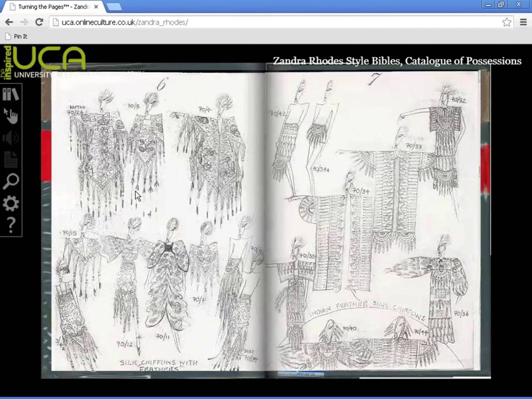The width and height of the screenshot is (532, 399).
Task: Click the Pin It bookmark
Action: 16,37
